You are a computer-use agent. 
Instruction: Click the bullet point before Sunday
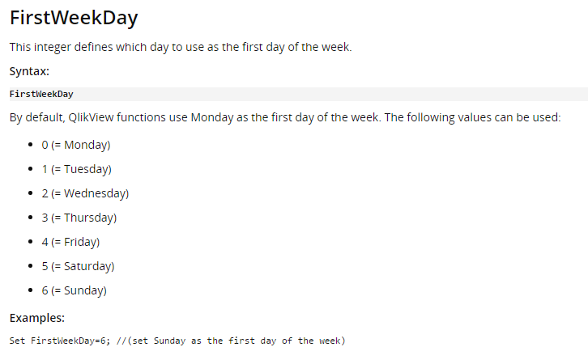[30, 291]
